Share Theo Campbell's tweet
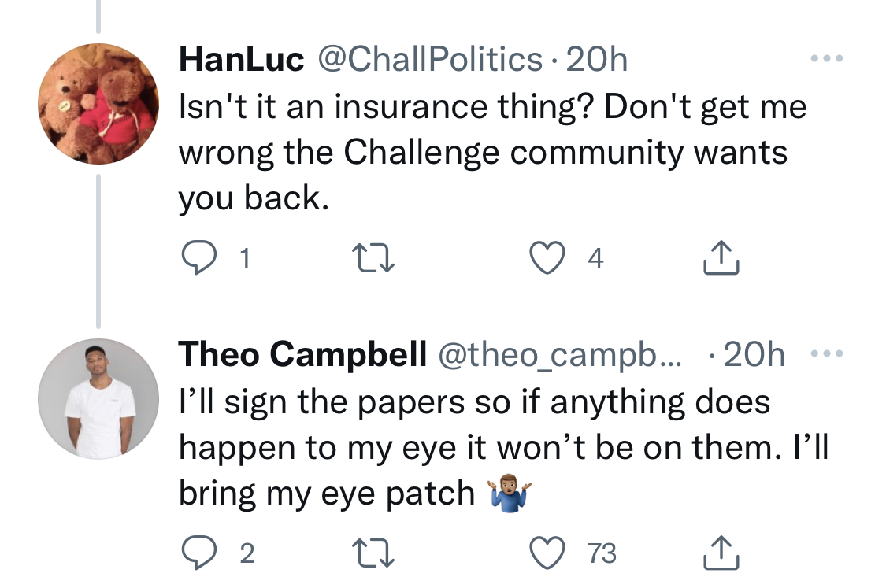This screenshot has height=588, width=886. (721, 553)
